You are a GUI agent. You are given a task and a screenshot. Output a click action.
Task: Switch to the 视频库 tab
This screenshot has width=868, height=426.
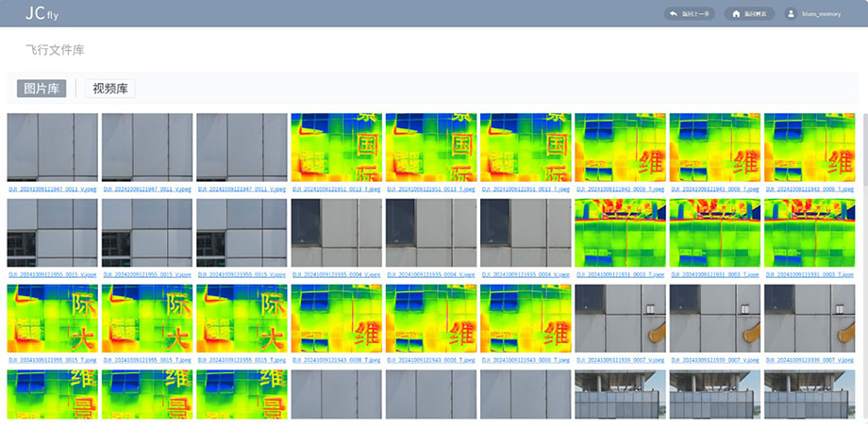click(110, 89)
